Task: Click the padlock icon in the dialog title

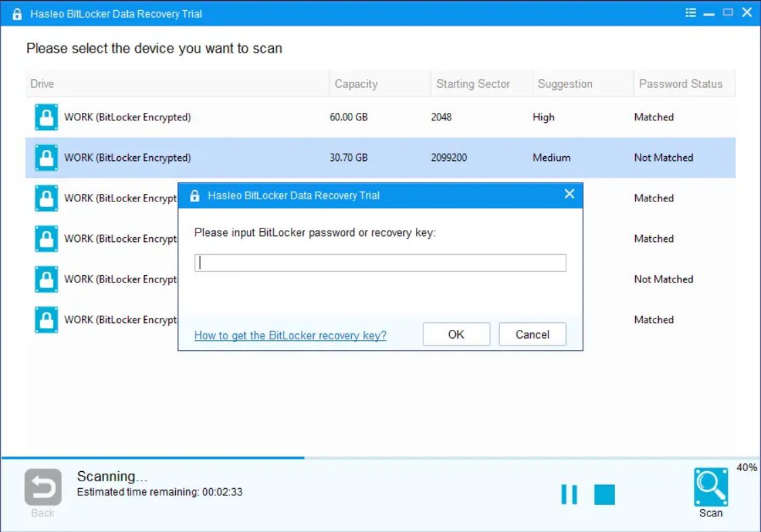Action: point(195,195)
